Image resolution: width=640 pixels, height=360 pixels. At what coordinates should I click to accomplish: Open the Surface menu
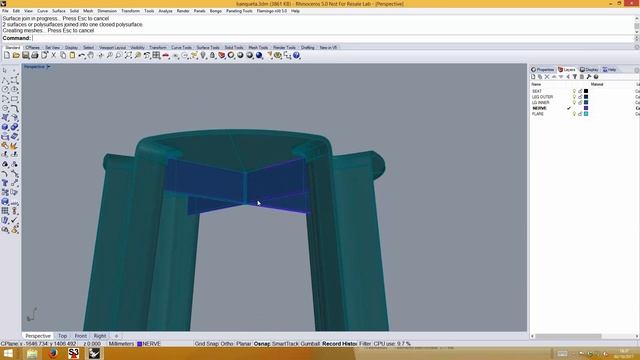click(x=58, y=11)
